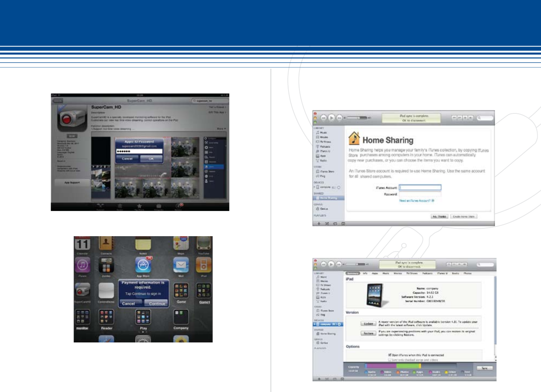Click the Update button under Version

[x=368, y=323]
